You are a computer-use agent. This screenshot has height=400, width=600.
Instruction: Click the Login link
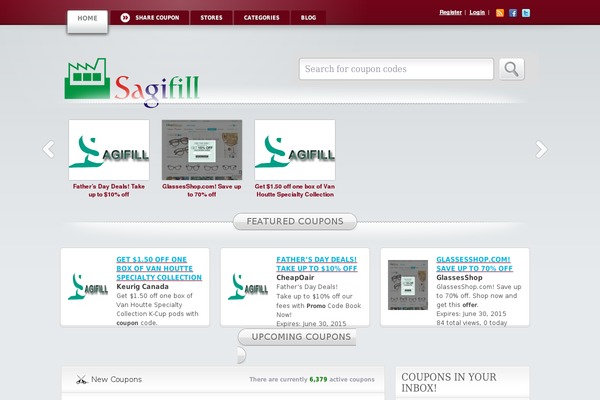tap(477, 12)
